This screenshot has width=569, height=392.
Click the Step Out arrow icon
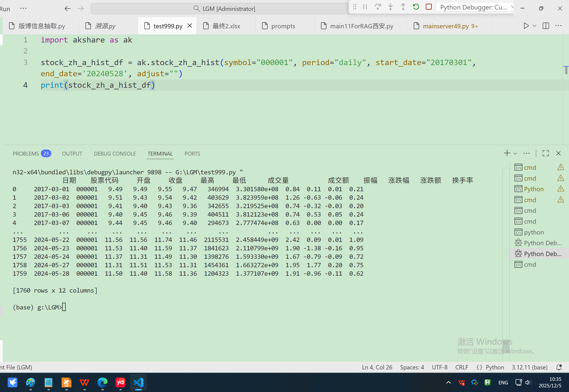pos(403,7)
